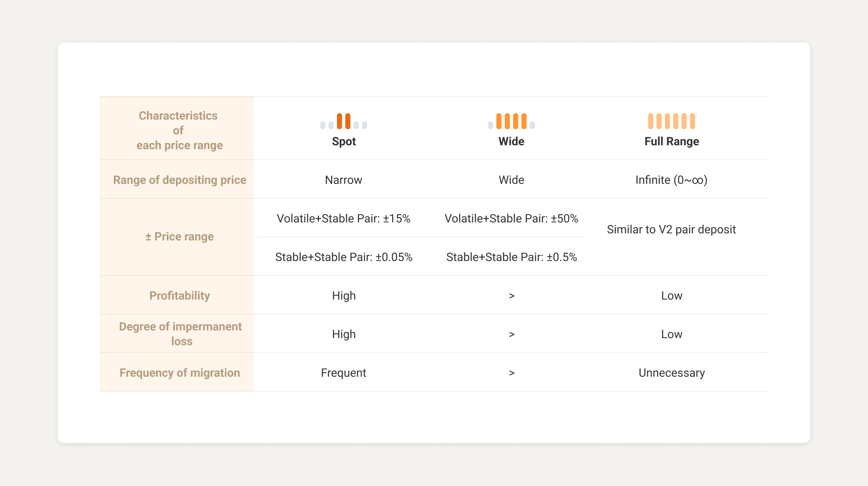The height and width of the screenshot is (486, 868).
Task: Click the Full Range bar icon
Action: tap(671, 121)
